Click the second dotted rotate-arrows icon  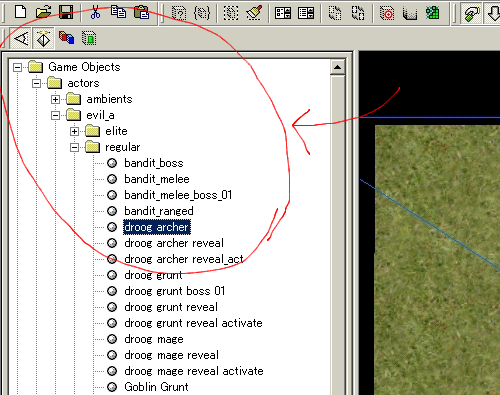pos(358,13)
